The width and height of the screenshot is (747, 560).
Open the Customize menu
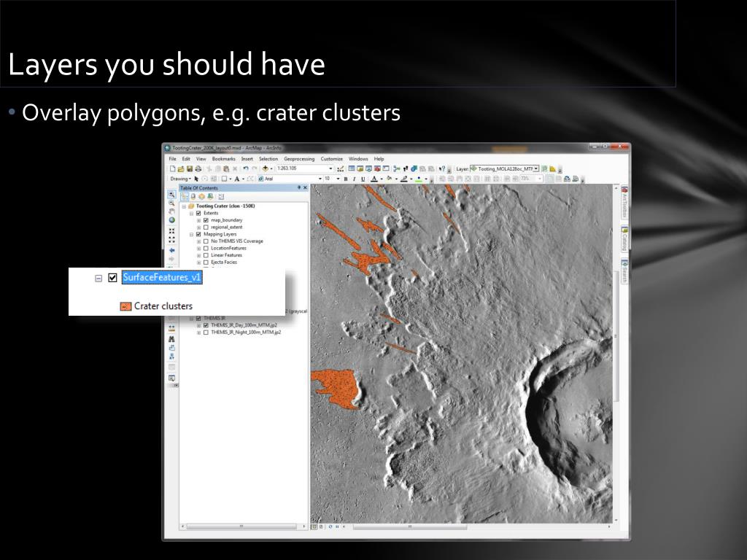click(332, 158)
